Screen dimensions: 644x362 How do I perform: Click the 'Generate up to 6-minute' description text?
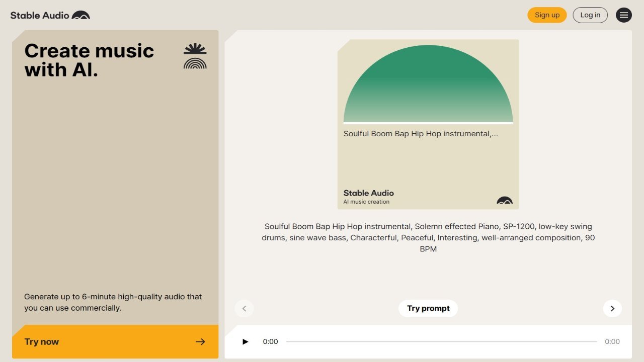tap(113, 302)
